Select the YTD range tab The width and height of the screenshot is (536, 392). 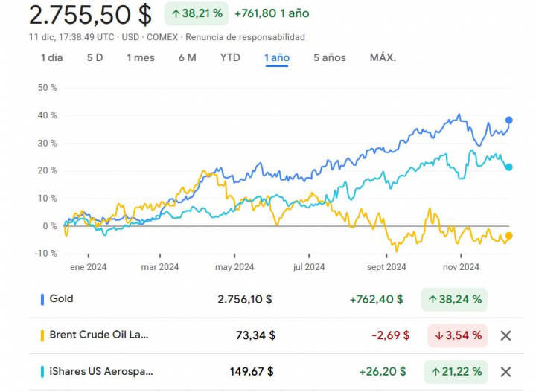click(230, 57)
